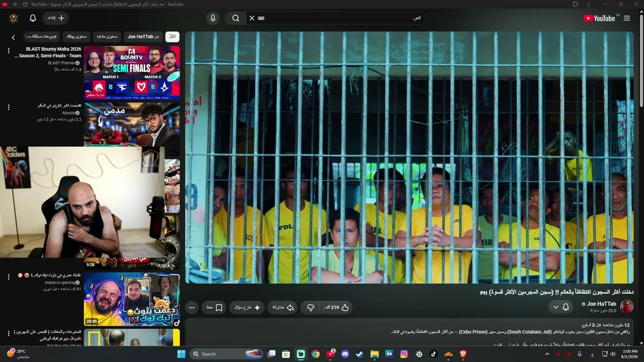Like the video with 219 ألف likes

[337, 307]
